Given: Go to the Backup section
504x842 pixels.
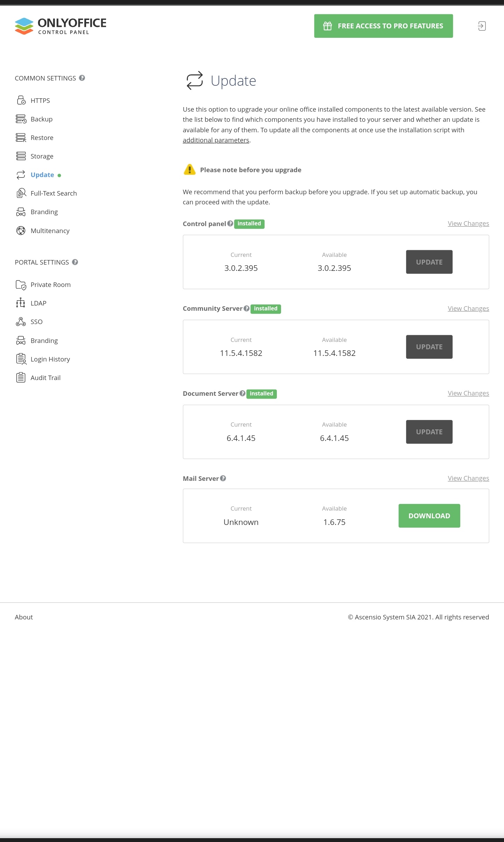Looking at the screenshot, I should point(42,119).
